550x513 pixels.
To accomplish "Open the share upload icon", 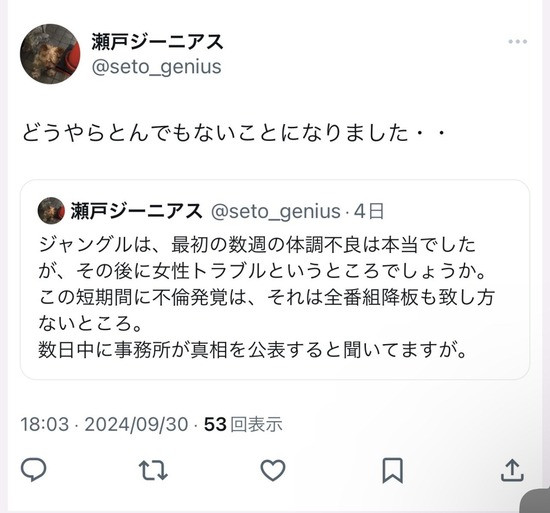I will tap(512, 470).
